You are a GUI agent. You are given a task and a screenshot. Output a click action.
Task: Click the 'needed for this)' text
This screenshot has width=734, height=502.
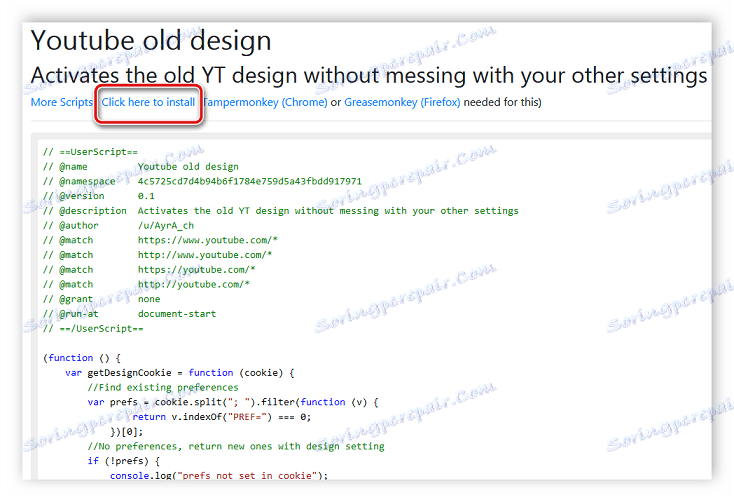502,102
